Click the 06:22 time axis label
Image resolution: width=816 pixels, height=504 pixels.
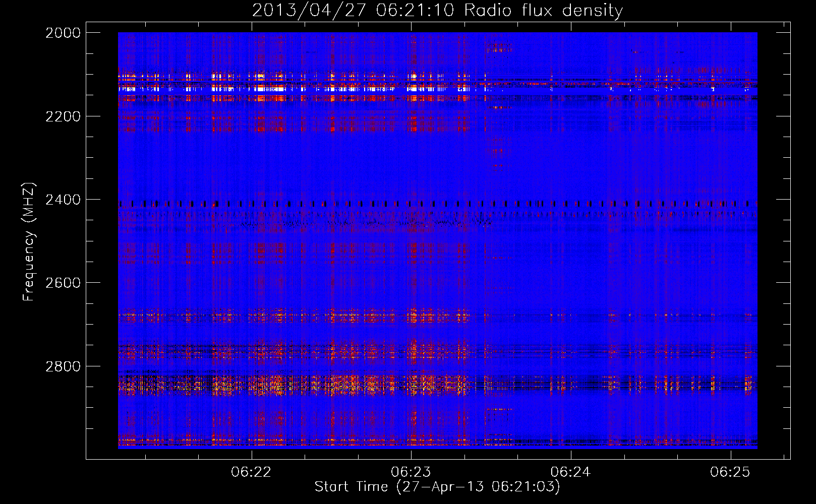(251, 472)
